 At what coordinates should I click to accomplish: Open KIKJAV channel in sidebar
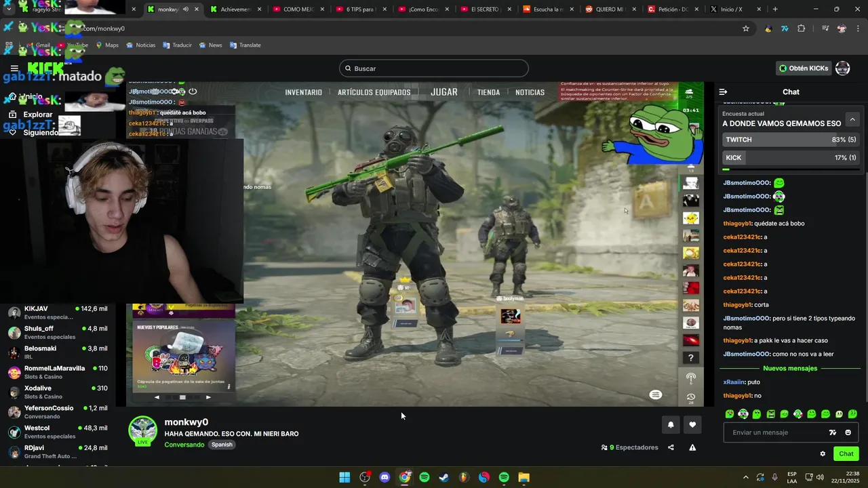point(58,312)
